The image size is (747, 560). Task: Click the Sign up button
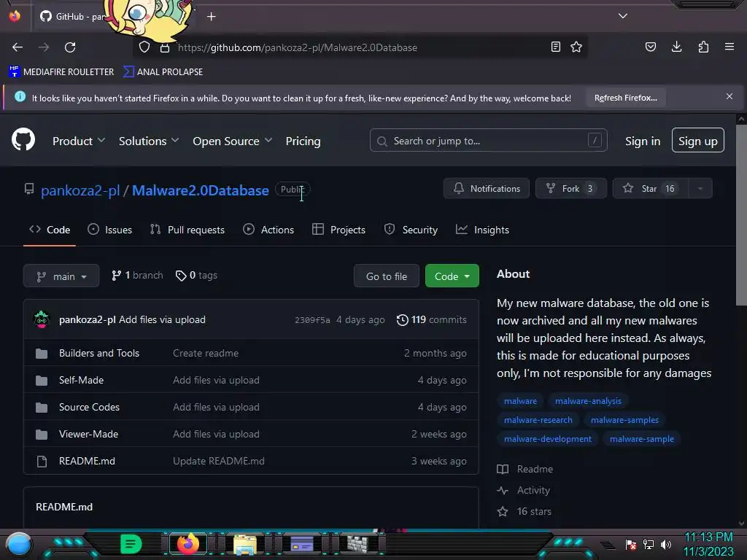(x=698, y=141)
